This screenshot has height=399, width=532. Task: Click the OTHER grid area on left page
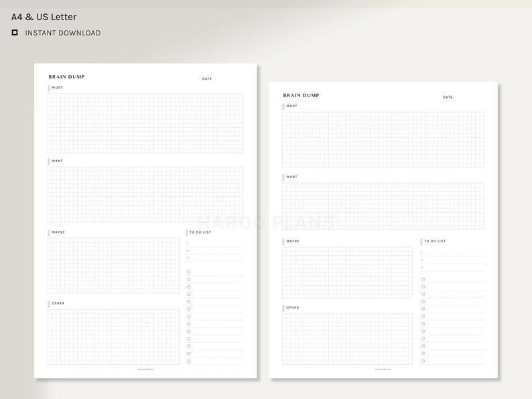coord(113,337)
